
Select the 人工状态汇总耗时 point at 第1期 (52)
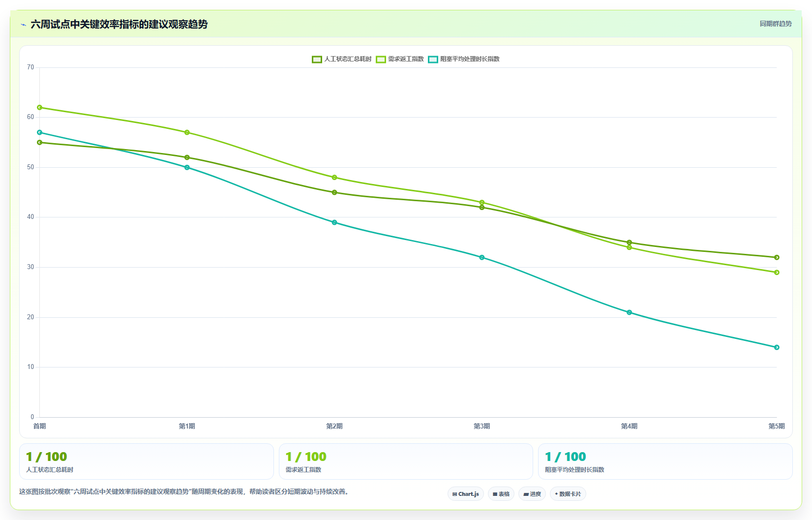pyautogui.click(x=187, y=157)
